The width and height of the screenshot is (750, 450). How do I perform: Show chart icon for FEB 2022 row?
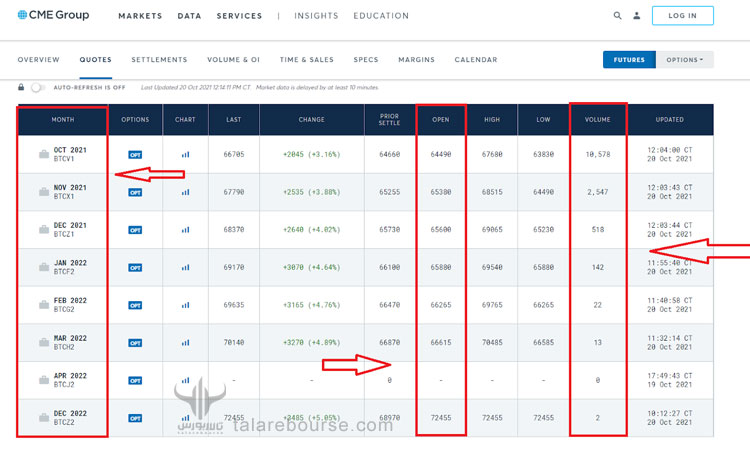[x=186, y=305]
